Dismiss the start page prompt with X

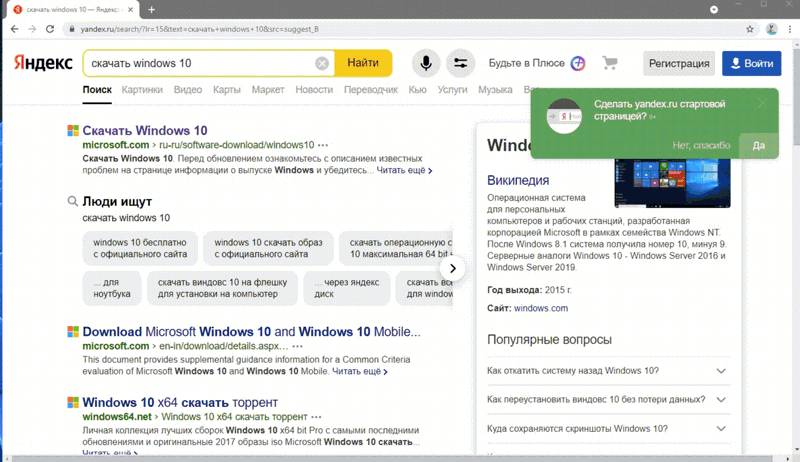coord(762,104)
